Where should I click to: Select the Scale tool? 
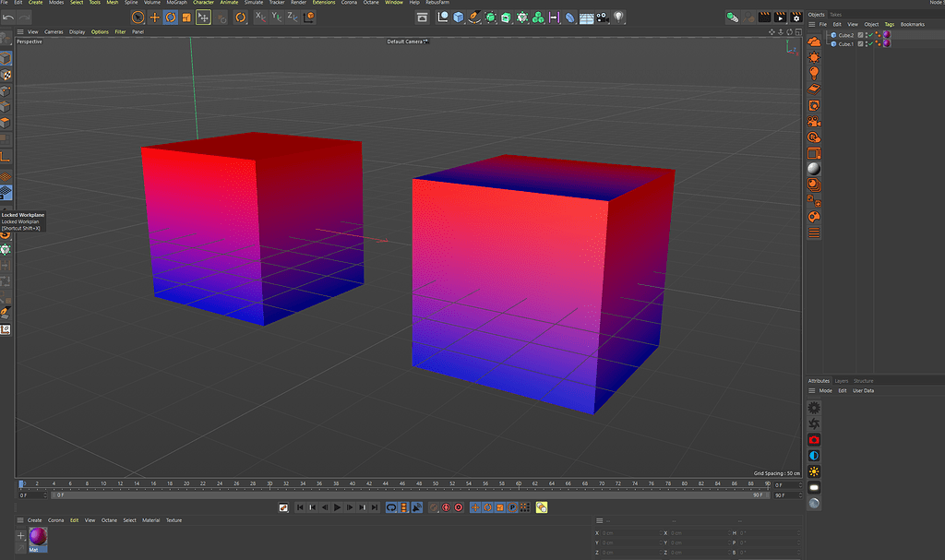pyautogui.click(x=185, y=17)
